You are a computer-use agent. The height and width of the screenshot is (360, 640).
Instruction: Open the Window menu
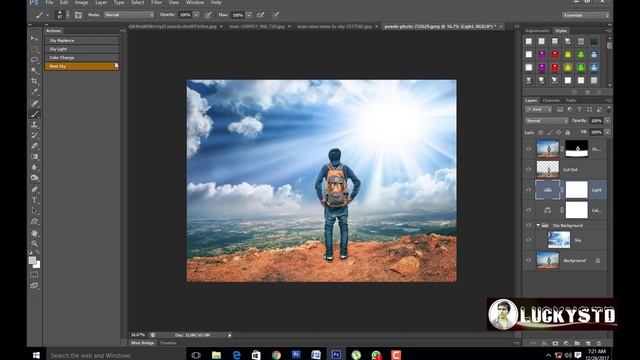click(195, 2)
